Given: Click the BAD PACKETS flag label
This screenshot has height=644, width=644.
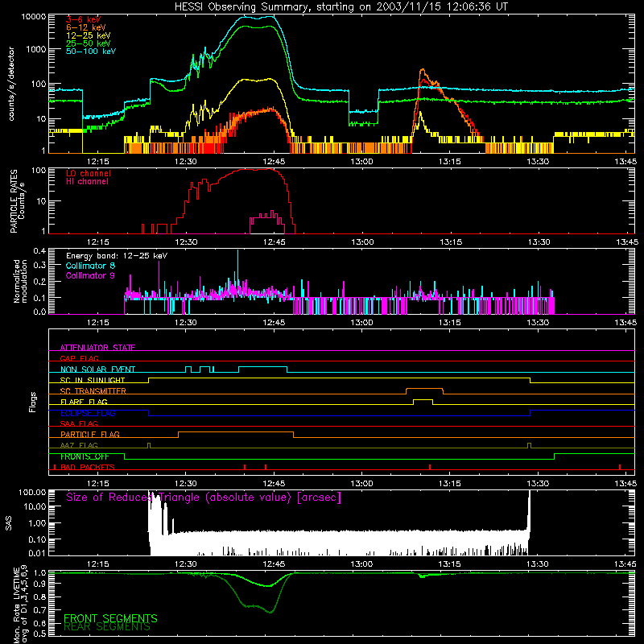Looking at the screenshot, I should [x=88, y=467].
